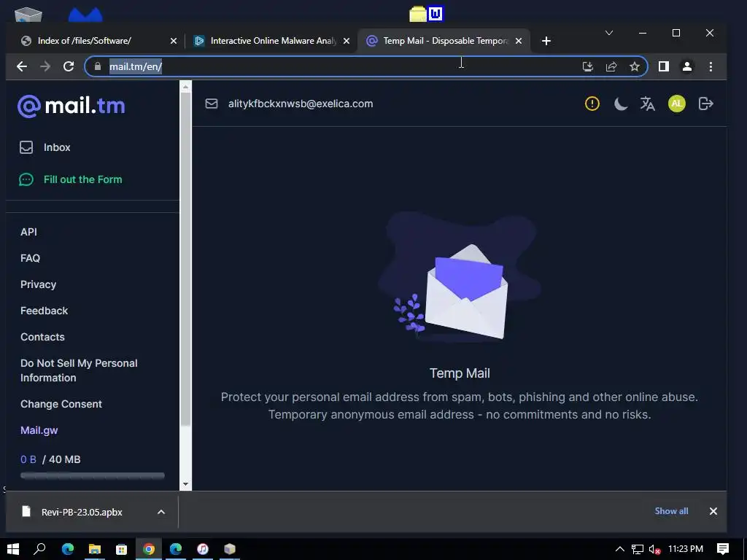Toggle the browser side panel
Screen dimensions: 747x560
pyautogui.click(x=664, y=66)
